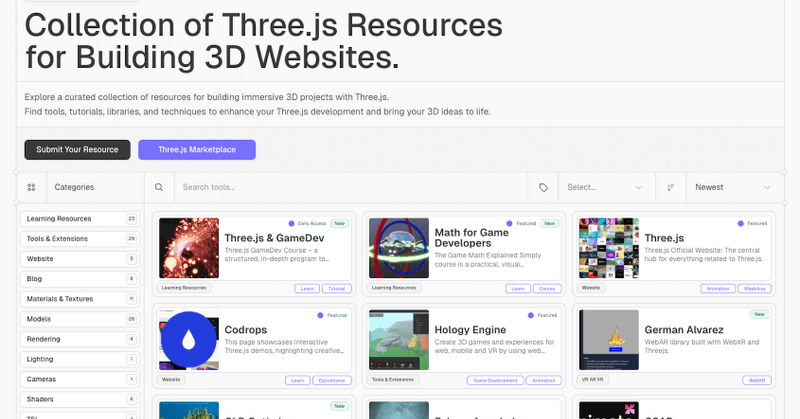
Task: Click Featured badge on Hology Engine card
Action: [x=542, y=315]
